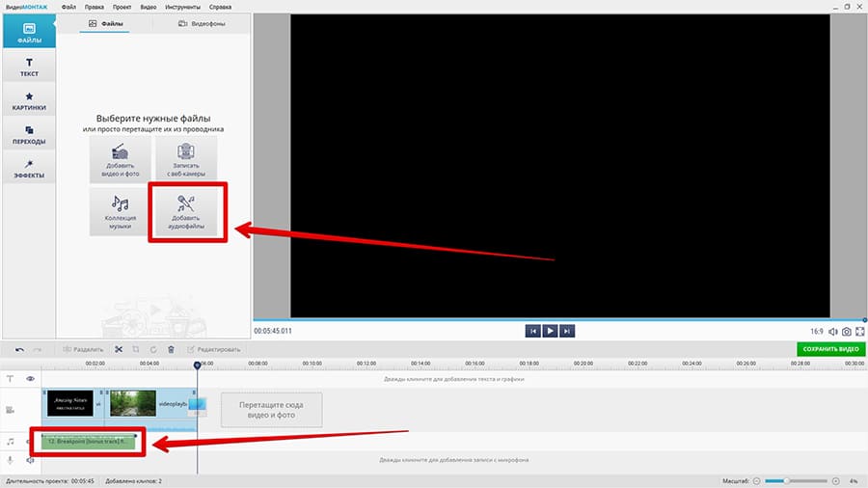
Task: Redo the last action
Action: pos(38,350)
